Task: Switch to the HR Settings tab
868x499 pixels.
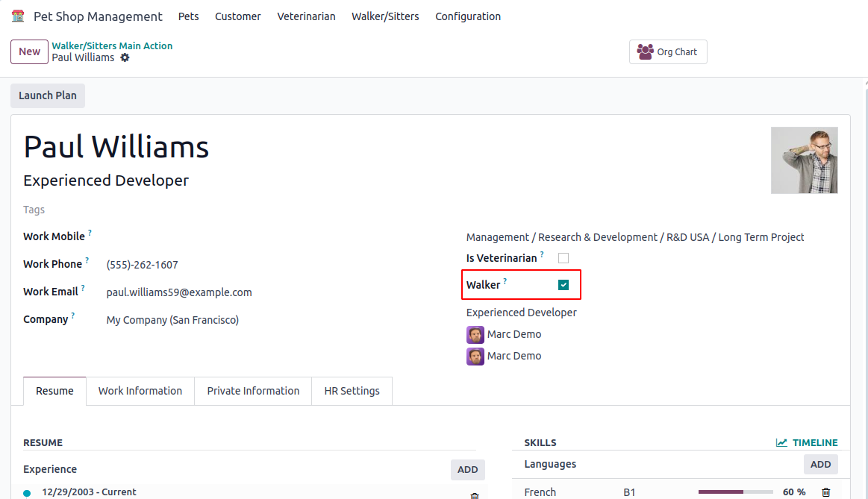Action: [x=352, y=391]
